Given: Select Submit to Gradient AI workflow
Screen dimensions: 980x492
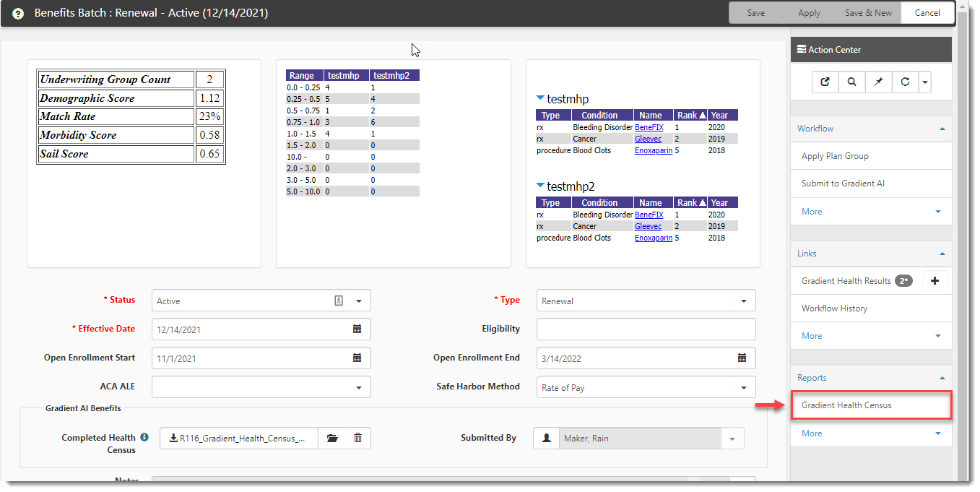Looking at the screenshot, I should pos(843,184).
